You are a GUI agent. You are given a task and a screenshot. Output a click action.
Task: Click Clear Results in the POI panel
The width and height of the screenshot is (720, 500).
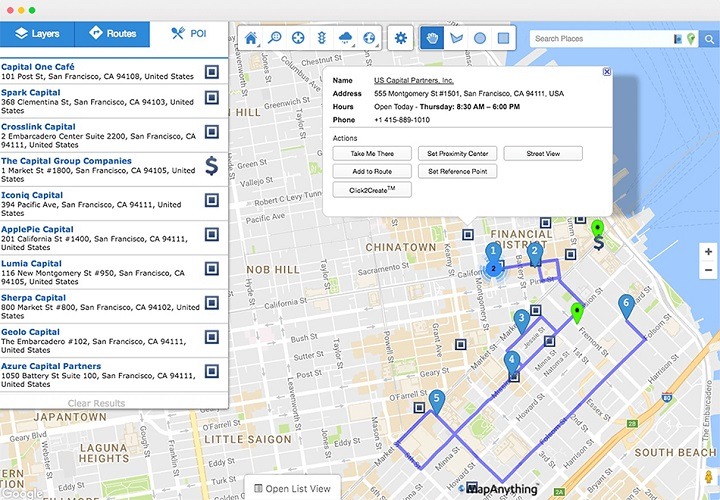[96, 403]
